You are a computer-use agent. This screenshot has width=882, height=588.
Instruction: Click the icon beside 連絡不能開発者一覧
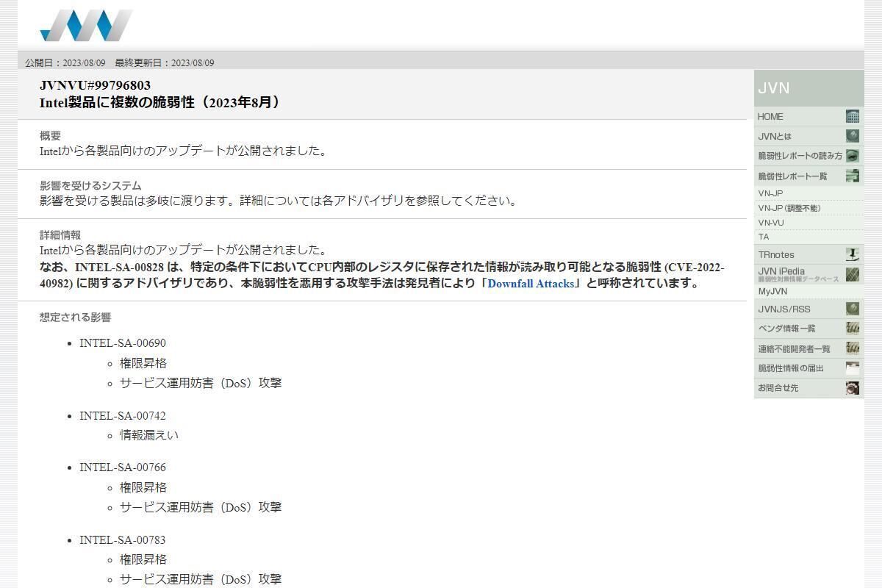coord(853,348)
